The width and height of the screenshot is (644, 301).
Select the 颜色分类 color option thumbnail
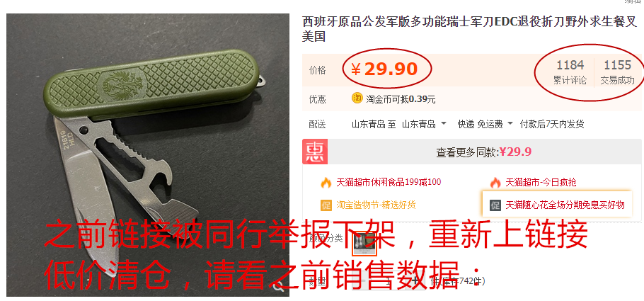pos(366,244)
